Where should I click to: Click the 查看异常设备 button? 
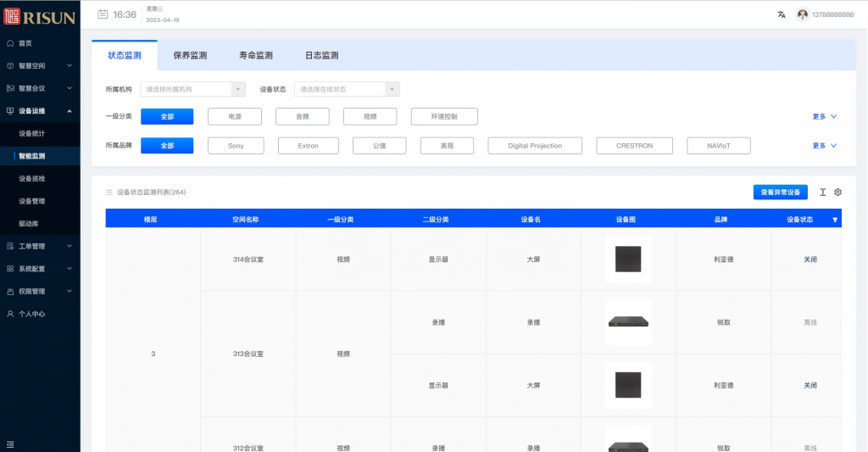(x=781, y=193)
